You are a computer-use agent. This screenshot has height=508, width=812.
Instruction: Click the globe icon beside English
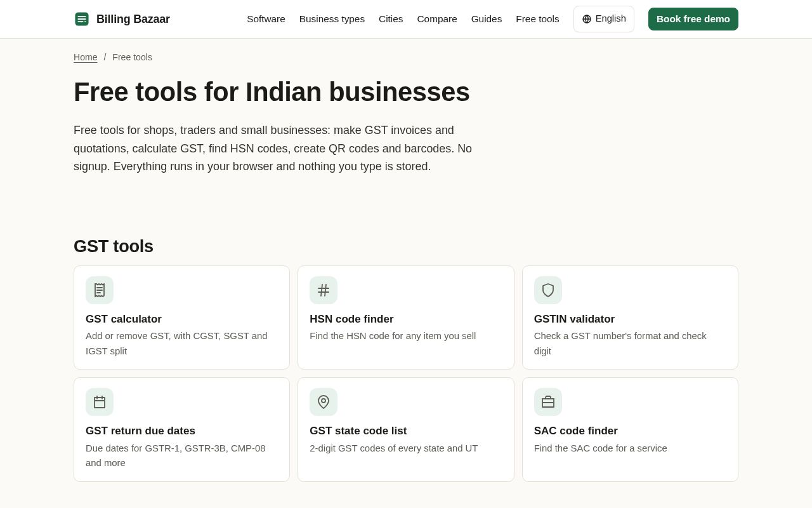[587, 19]
